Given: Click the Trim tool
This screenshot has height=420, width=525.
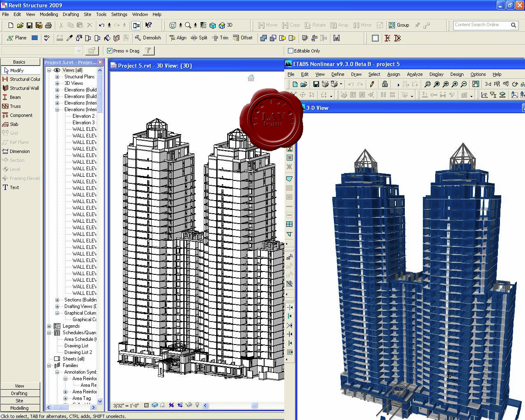Looking at the screenshot, I should point(220,38).
